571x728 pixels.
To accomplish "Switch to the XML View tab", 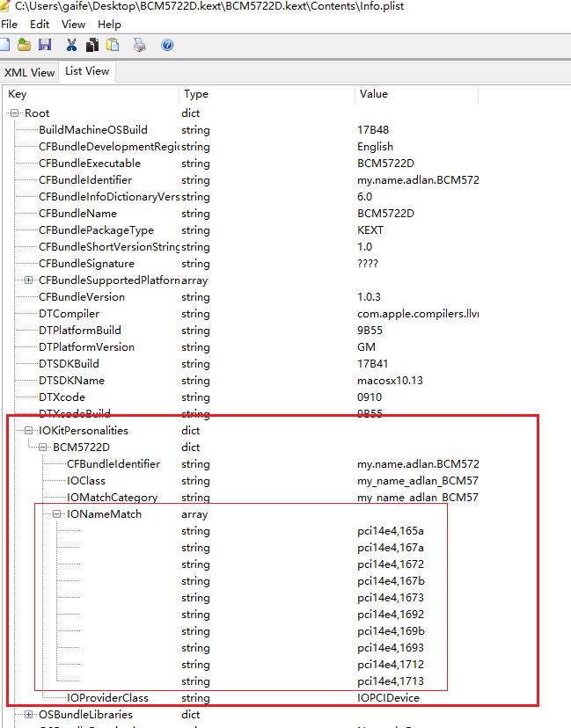I will (29, 73).
